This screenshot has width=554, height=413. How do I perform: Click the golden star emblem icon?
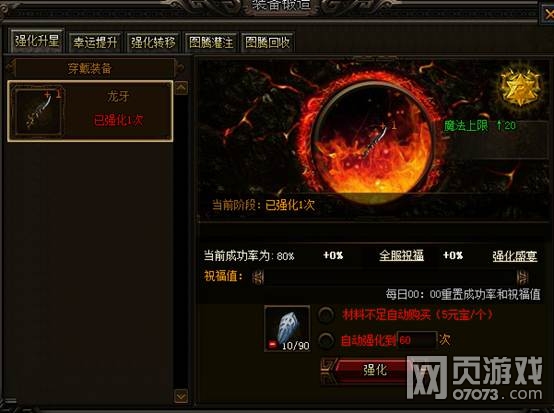click(520, 87)
